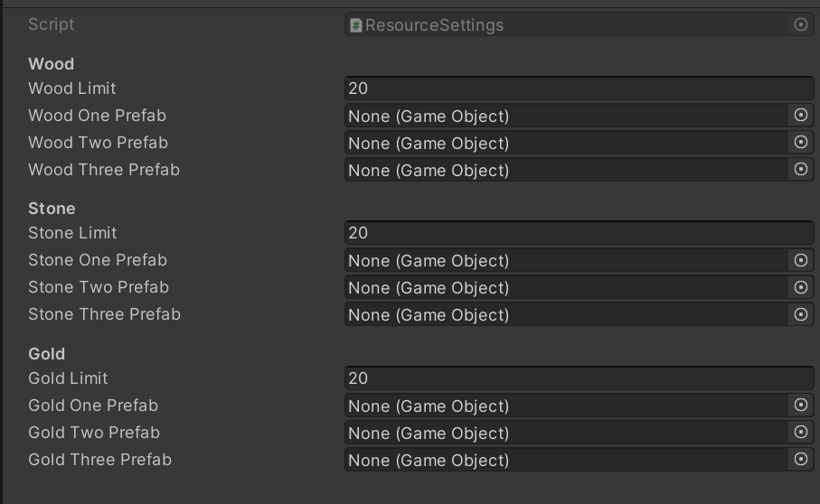Open object picker for Gold Three Prefab
The height and width of the screenshot is (504, 820).
(800, 460)
